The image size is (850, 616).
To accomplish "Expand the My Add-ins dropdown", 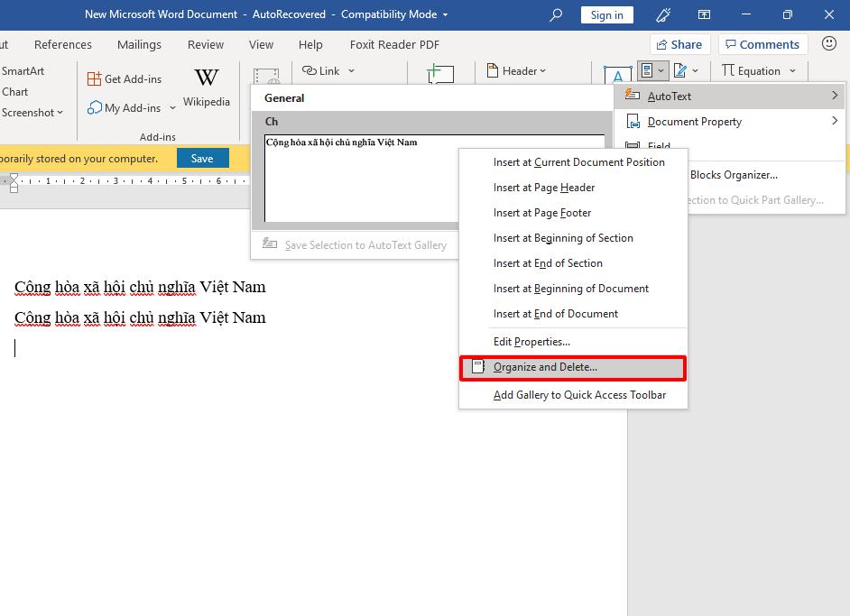I will [172, 108].
